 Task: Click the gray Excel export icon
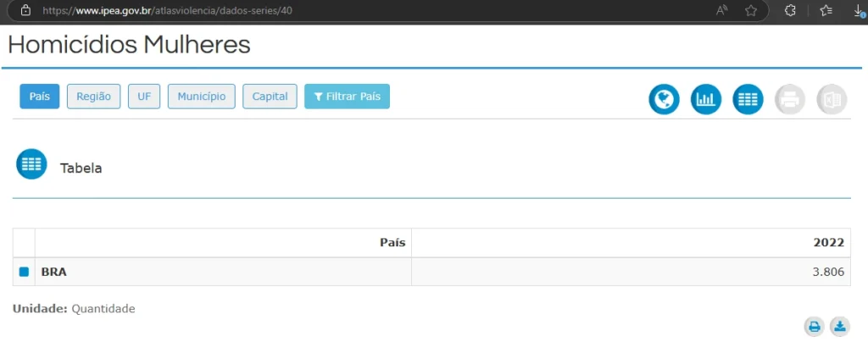pos(832,100)
